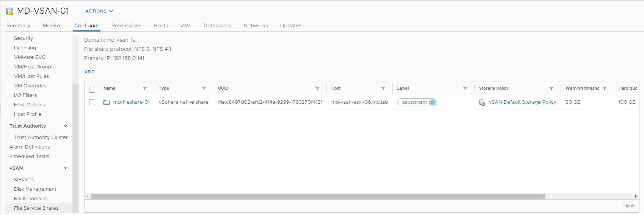Select Host Options in the sidebar

coord(29,105)
